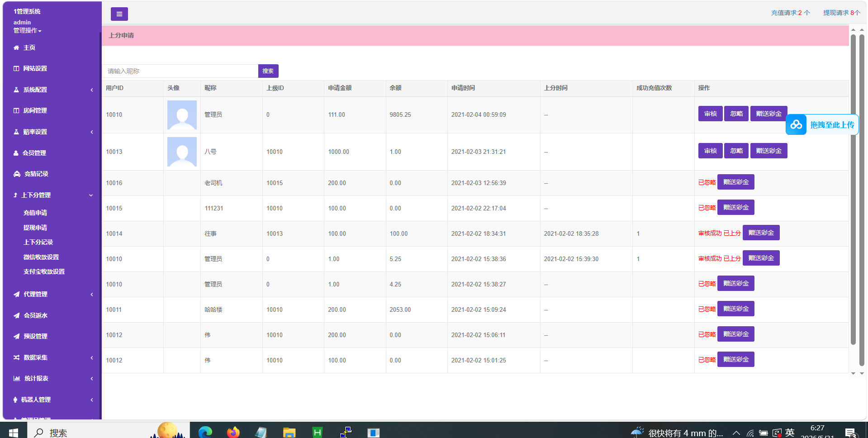Screen dimensions: 868x438
Task: Open 支付宝收款设置 submenu item
Action: pos(44,271)
